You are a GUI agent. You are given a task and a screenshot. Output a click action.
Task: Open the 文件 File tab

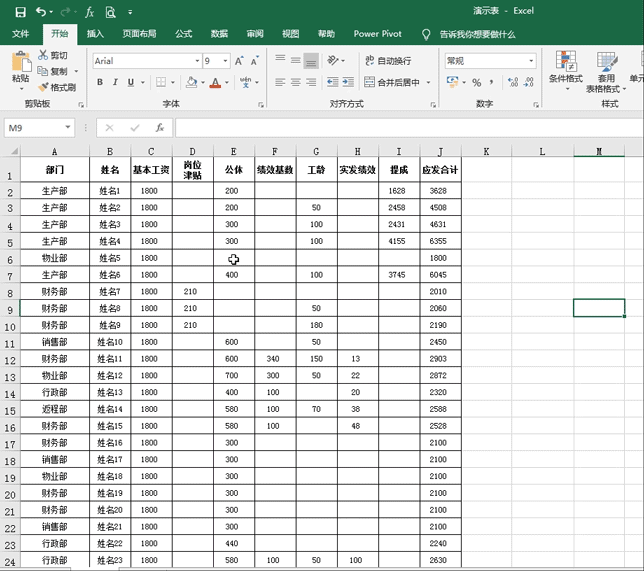(x=20, y=34)
